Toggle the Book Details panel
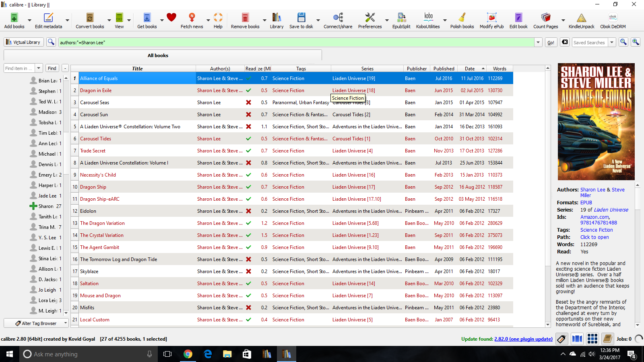Viewport: 644px width, 362px height. 608,339
